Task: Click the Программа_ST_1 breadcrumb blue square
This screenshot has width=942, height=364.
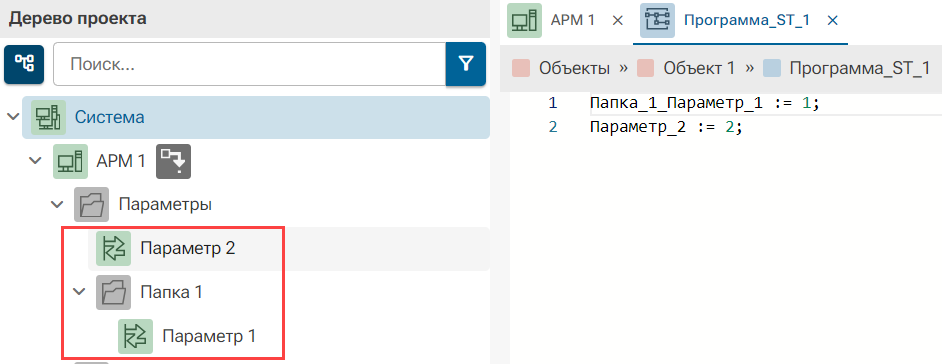Action: [772, 68]
